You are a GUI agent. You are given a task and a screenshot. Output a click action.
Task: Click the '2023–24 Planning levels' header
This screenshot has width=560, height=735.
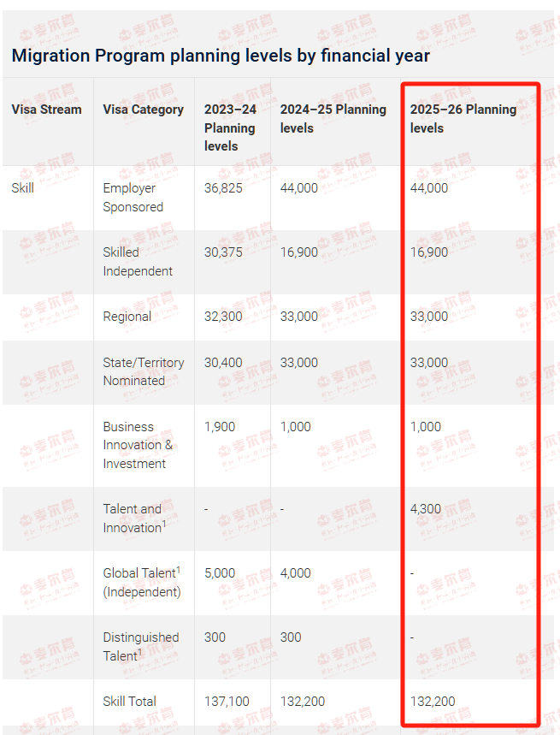pos(230,127)
